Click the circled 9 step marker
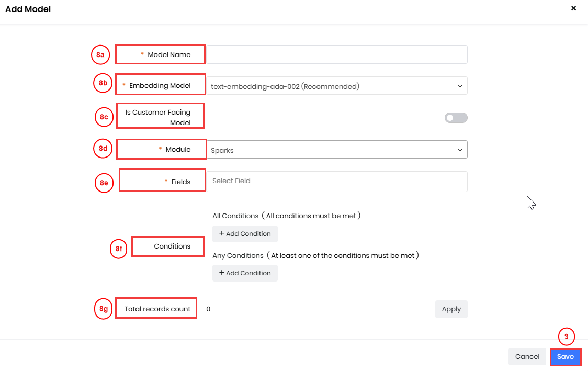This screenshot has width=588, height=371. tap(566, 337)
